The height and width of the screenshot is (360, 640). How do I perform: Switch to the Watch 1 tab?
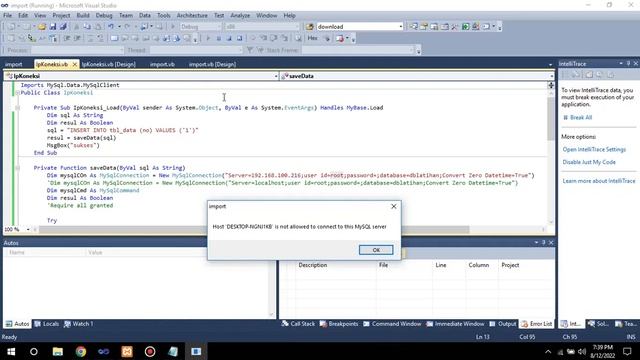click(x=79, y=324)
